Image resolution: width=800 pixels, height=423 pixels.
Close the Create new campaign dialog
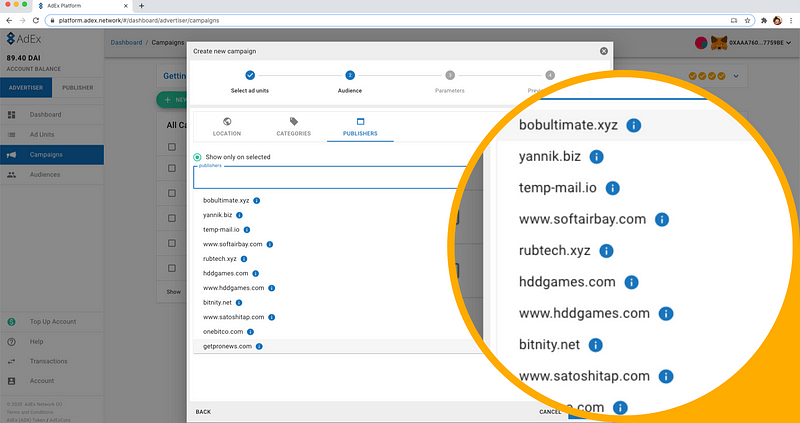coord(604,51)
